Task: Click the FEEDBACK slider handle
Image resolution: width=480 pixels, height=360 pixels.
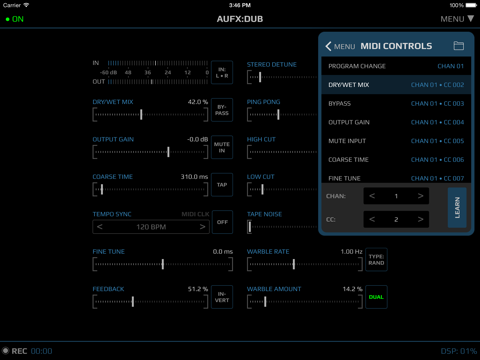Action: [133, 301]
